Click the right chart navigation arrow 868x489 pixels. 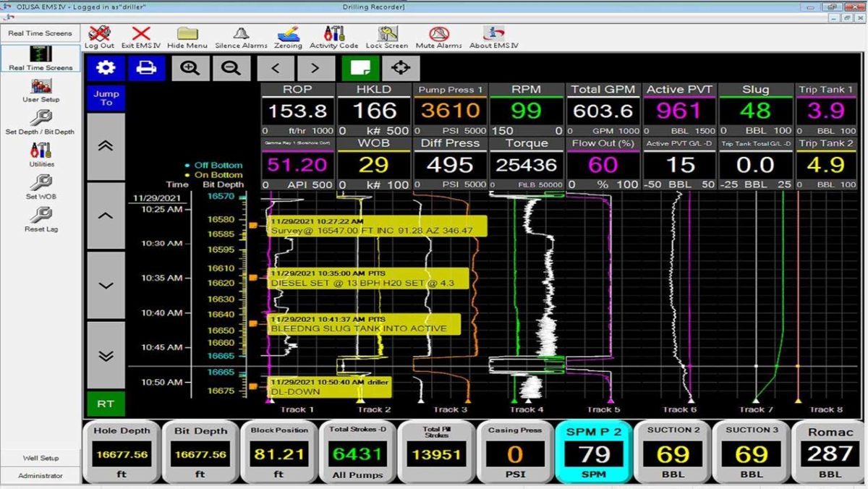[x=315, y=67]
